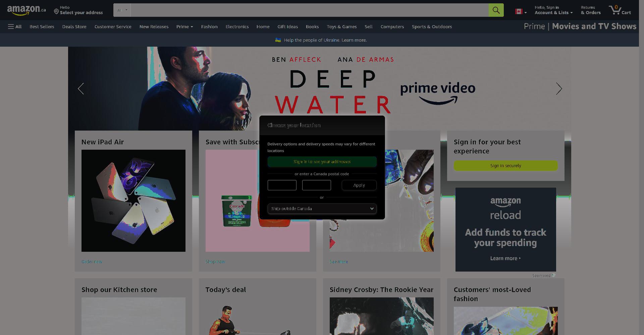644x335 pixels.
Task: Click Help the people of Ukraine link
Action: pos(325,40)
